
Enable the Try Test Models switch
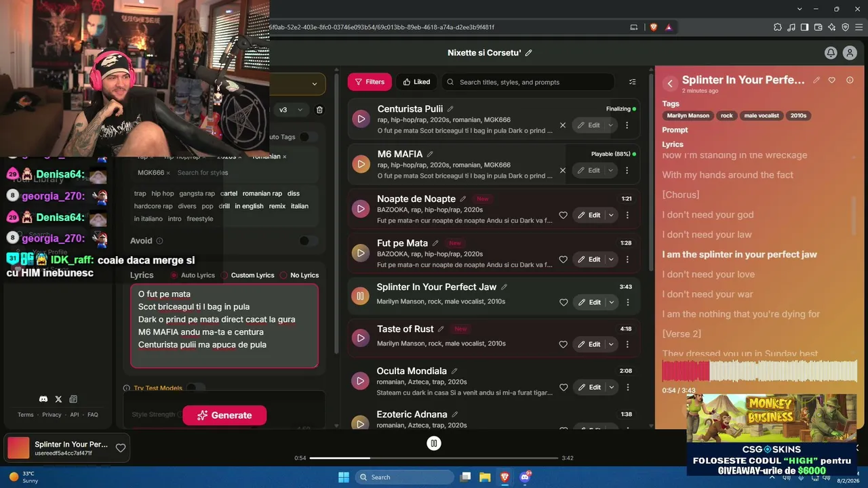(195, 388)
